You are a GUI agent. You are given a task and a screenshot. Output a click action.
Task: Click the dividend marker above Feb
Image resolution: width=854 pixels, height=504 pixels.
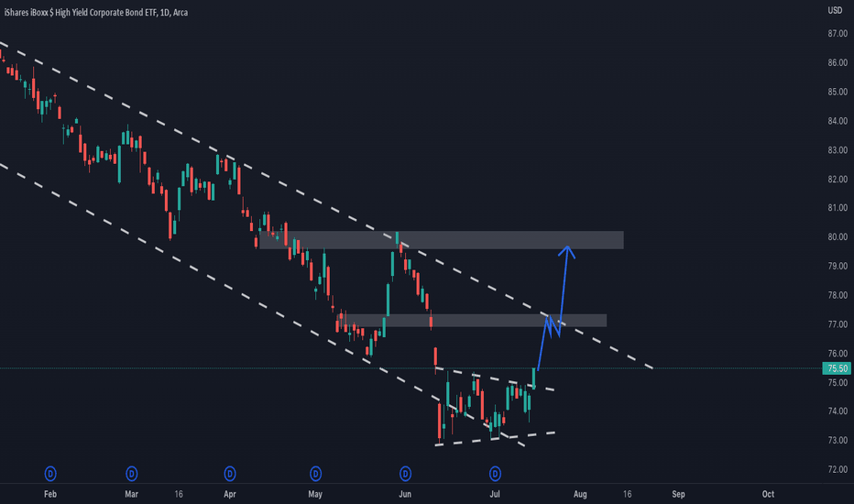click(50, 474)
